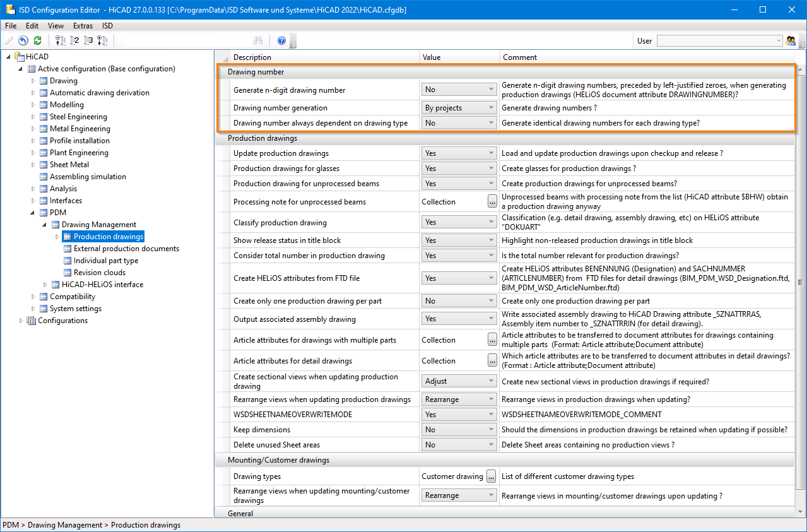This screenshot has height=532, width=807.
Task: Click the user management people icon
Action: coord(791,40)
